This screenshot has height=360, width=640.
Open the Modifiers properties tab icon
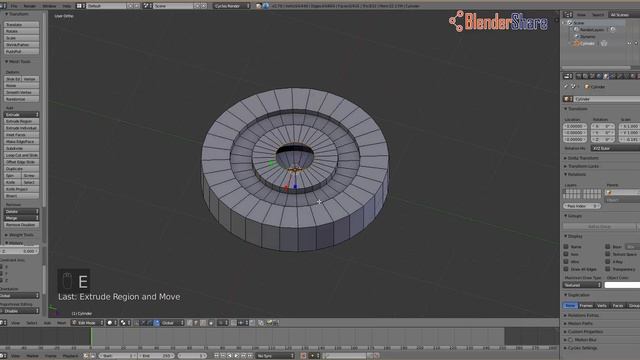click(620, 76)
